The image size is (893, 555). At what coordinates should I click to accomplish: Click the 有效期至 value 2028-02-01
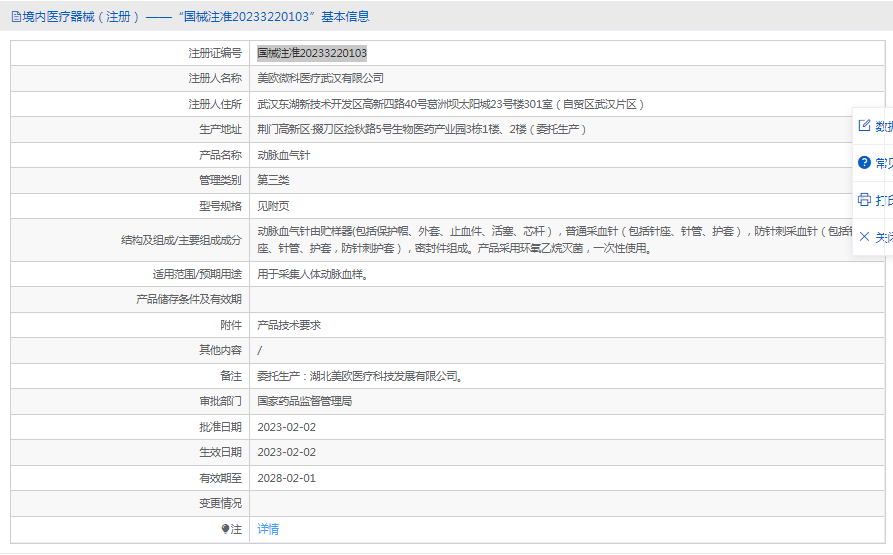(x=286, y=478)
